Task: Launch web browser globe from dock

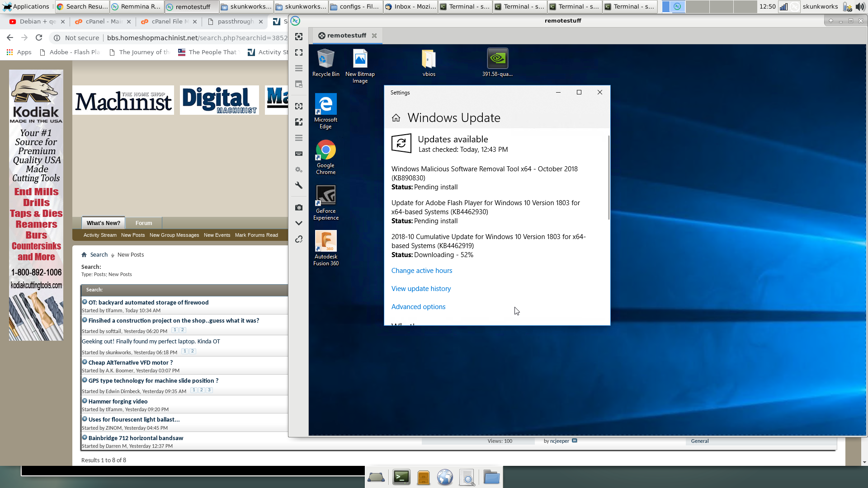Action: click(445, 477)
